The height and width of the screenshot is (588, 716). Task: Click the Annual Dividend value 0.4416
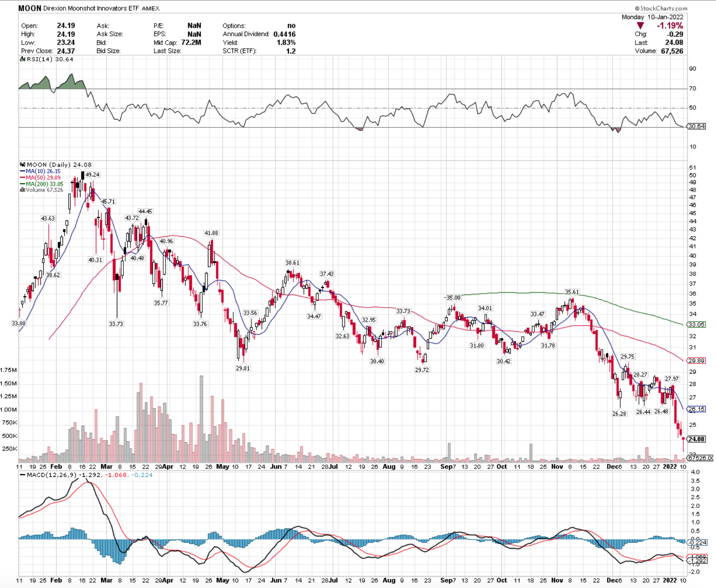(284, 34)
